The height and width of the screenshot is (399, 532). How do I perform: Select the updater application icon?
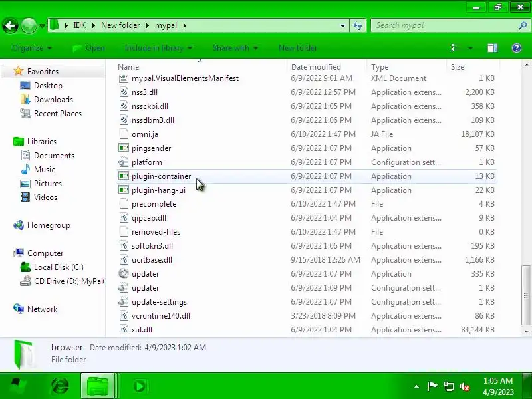click(x=124, y=274)
